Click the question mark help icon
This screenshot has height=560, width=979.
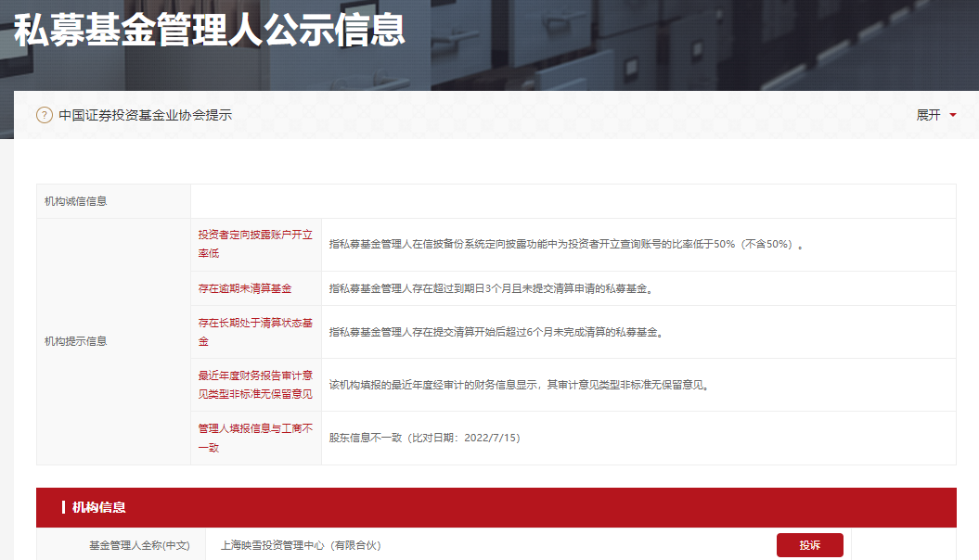click(x=43, y=115)
